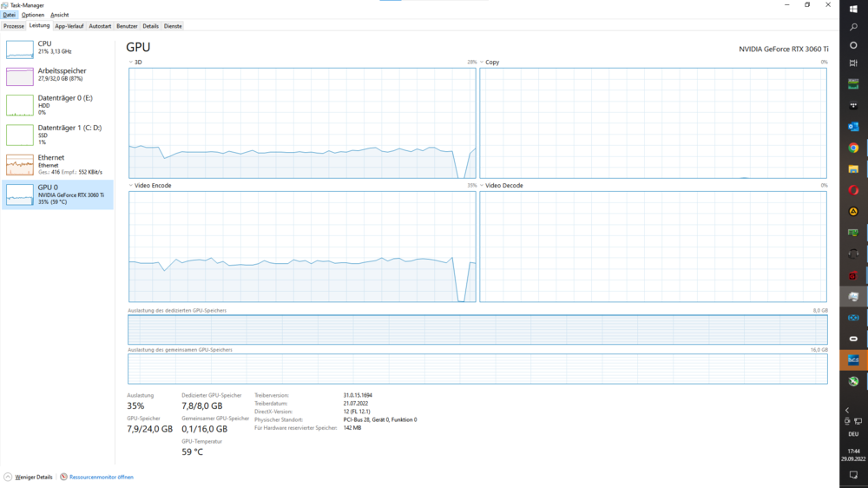This screenshot has height=488, width=868.
Task: Click the Windows Start button
Action: click(853, 9)
